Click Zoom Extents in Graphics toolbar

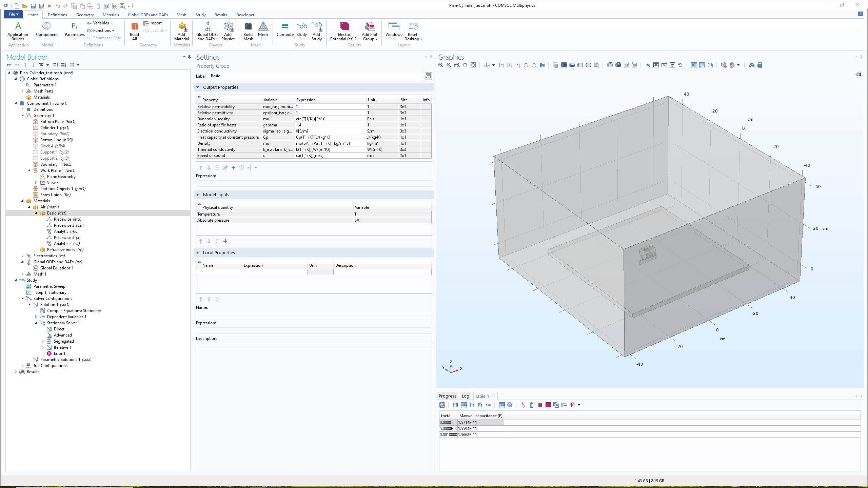473,65
